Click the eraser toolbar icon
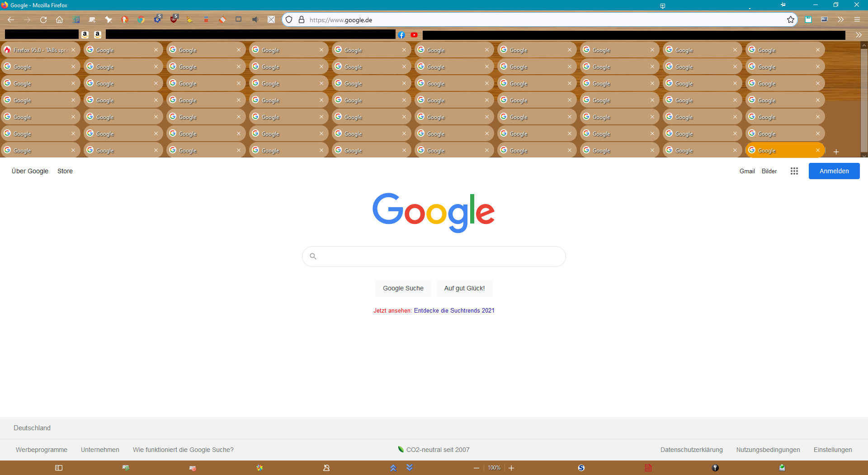The width and height of the screenshot is (868, 475). pos(222,19)
